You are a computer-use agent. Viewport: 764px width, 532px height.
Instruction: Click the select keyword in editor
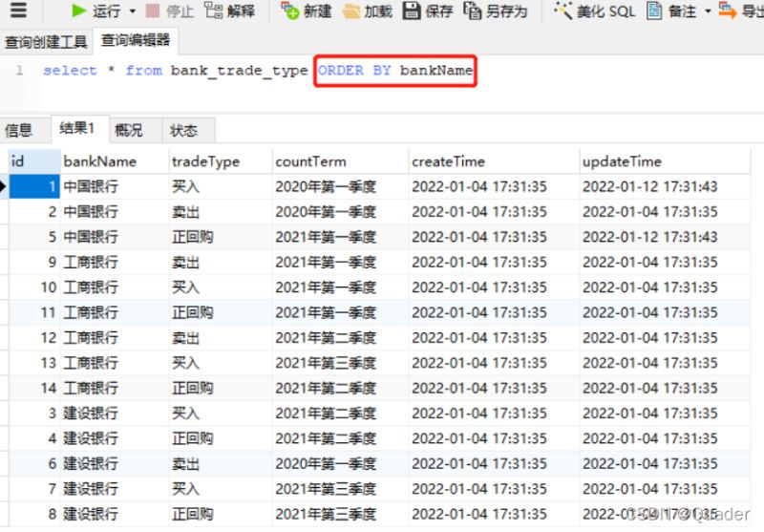coord(70,71)
